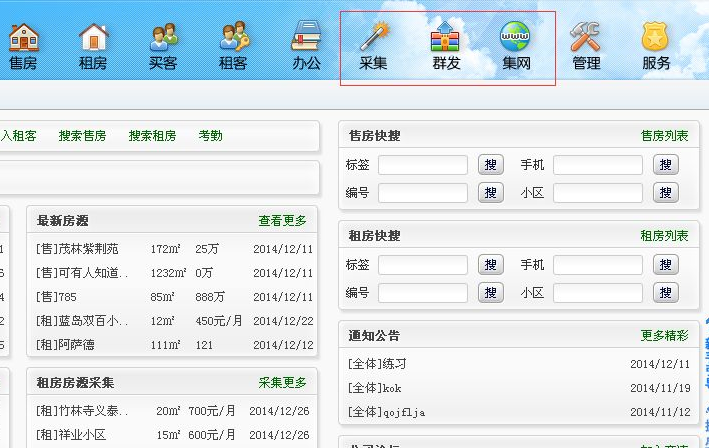
Task: Open notice [全体]kok
Action: pyautogui.click(x=374, y=388)
